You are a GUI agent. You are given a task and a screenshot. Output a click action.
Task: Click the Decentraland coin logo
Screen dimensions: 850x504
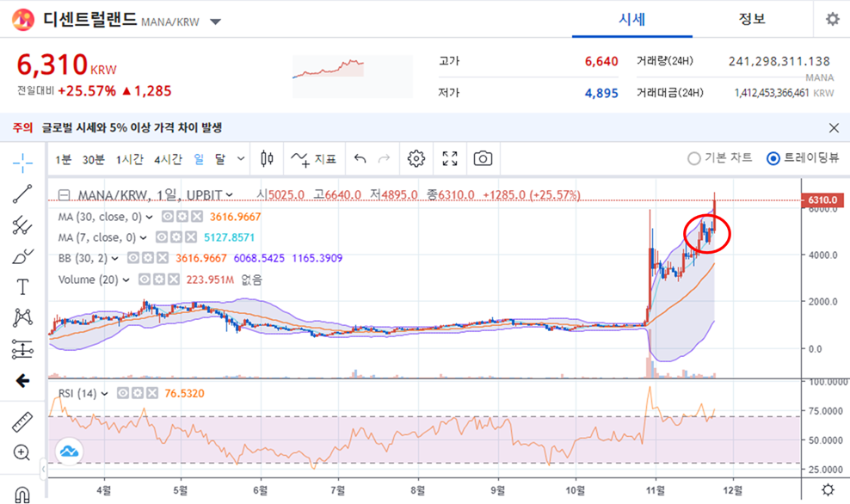(23, 20)
